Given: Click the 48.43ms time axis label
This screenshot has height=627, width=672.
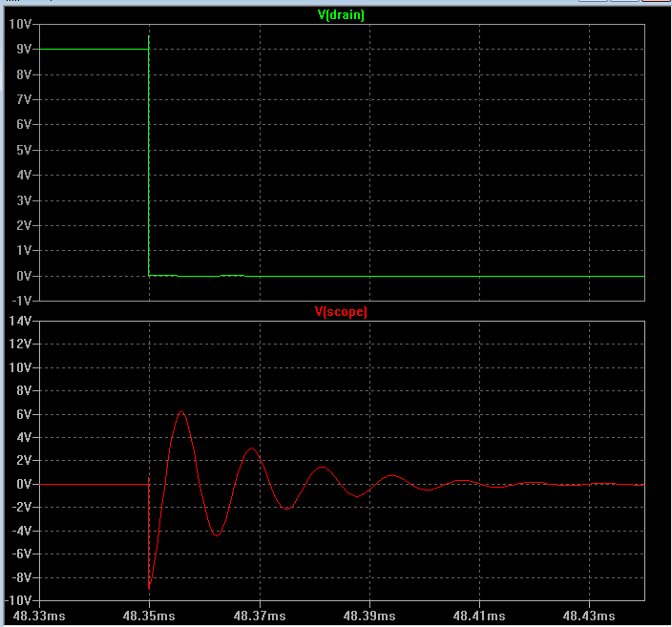Looking at the screenshot, I should tap(589, 616).
